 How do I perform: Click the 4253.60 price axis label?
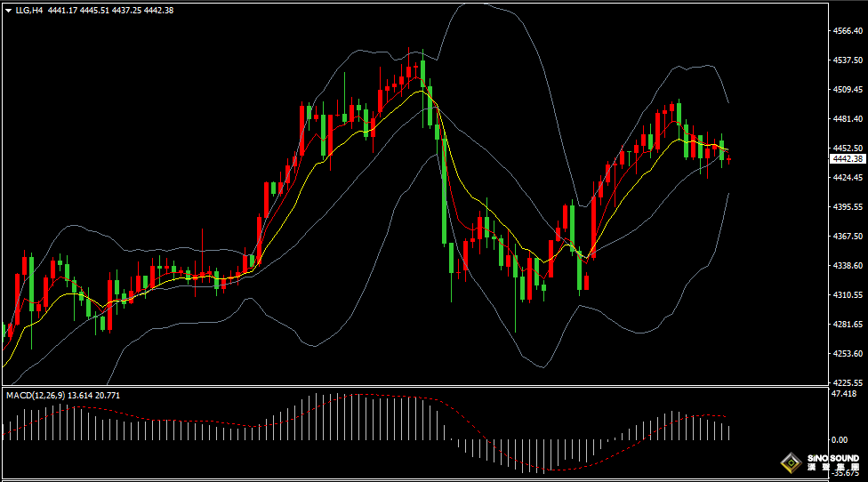[846, 353]
